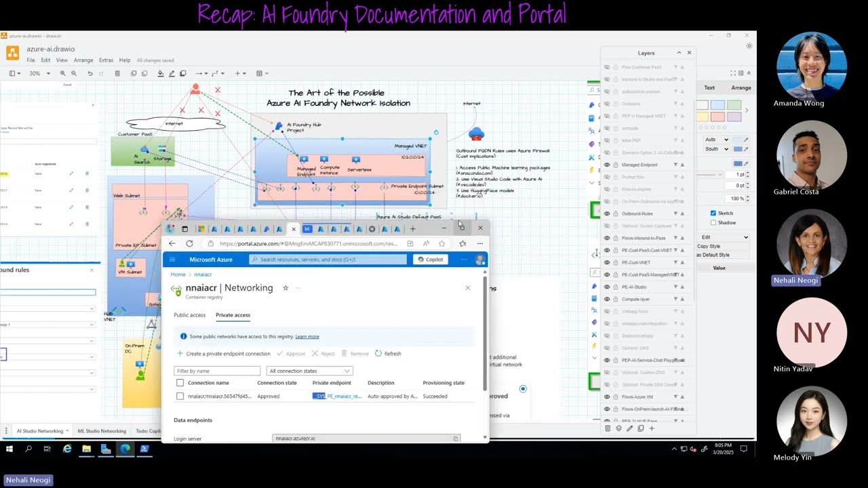Hide the Managed Endpoint layer
868x488 pixels.
click(607, 165)
